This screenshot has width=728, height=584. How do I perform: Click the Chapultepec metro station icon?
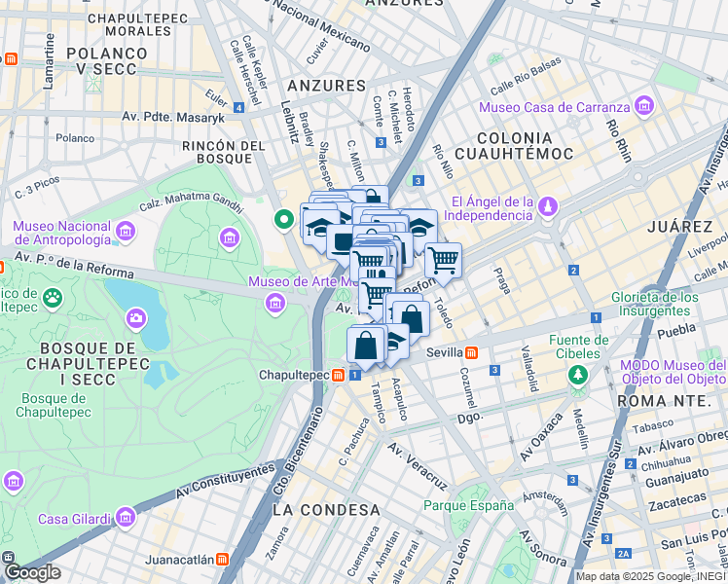tap(339, 375)
